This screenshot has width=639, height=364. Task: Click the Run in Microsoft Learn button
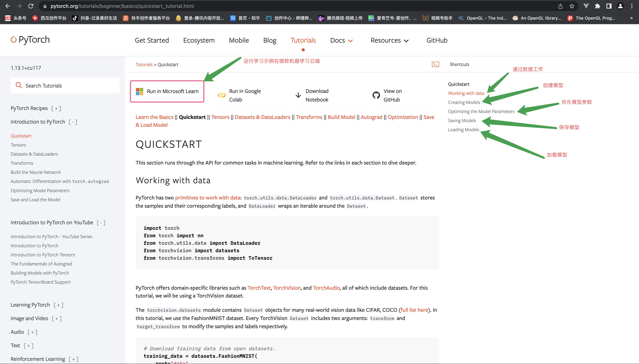tap(167, 91)
